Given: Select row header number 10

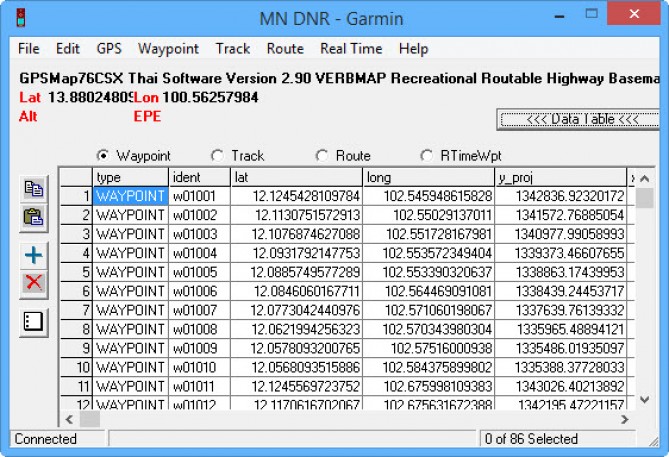Looking at the screenshot, I should [x=76, y=367].
